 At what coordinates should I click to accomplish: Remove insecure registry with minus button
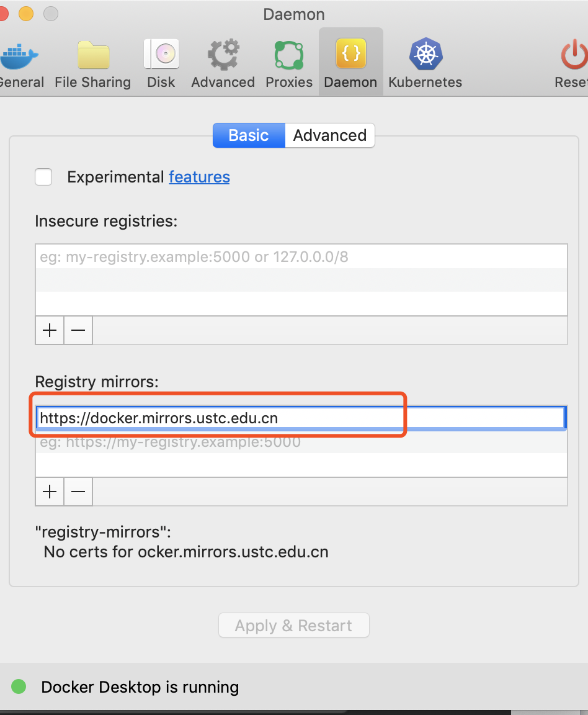click(x=78, y=330)
